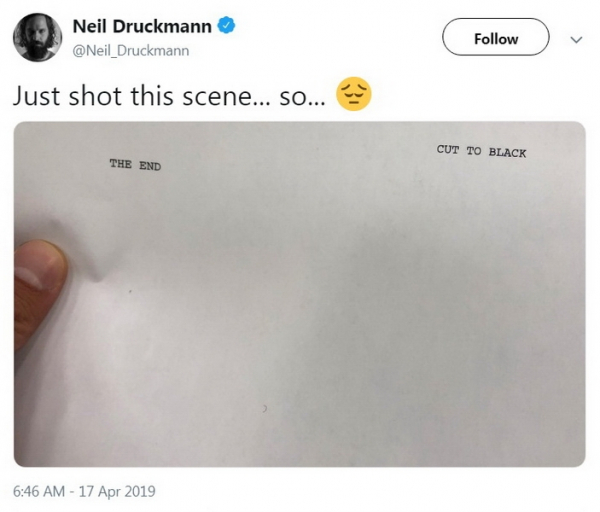Open the attached script page photo
600x512 pixels.
tap(300, 294)
